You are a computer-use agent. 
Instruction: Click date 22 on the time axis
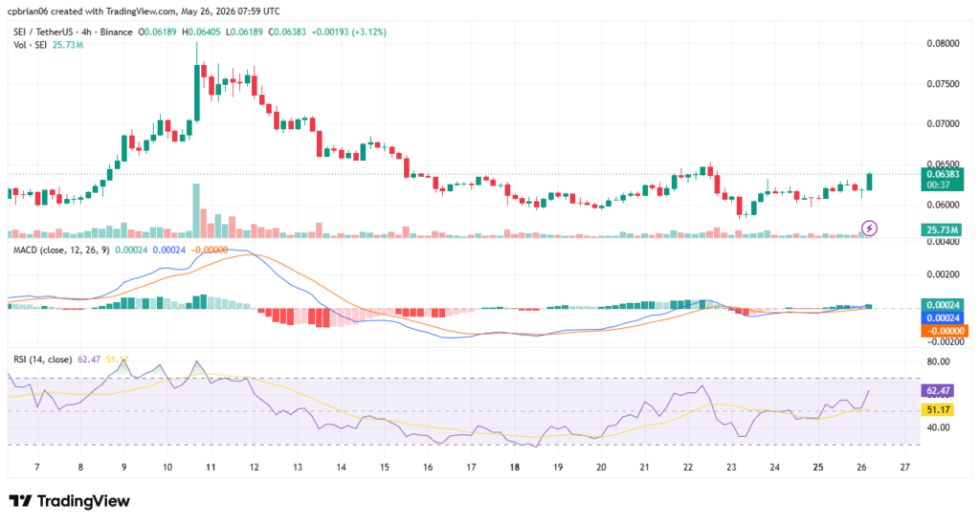point(688,467)
